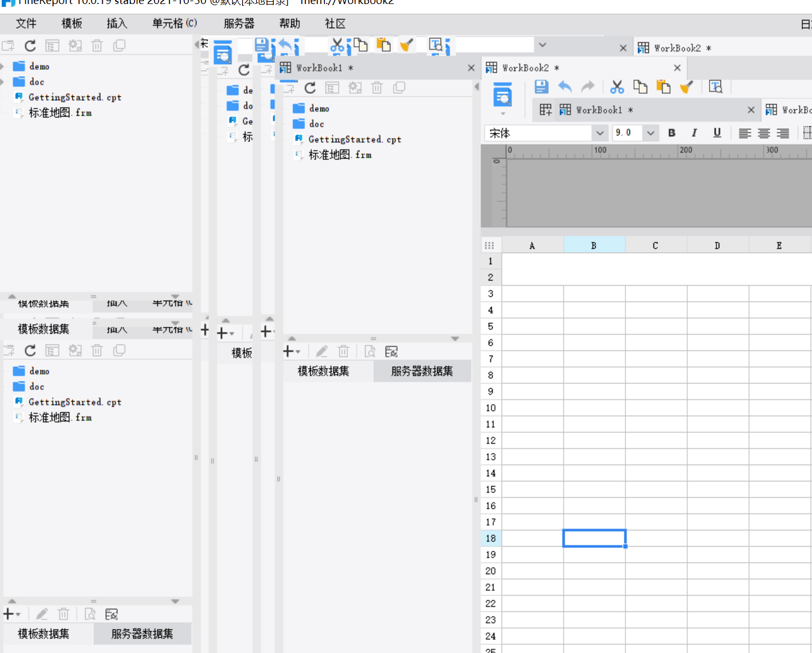Click the Refresh icon in the lower-left file panel toolbar

pyautogui.click(x=30, y=350)
